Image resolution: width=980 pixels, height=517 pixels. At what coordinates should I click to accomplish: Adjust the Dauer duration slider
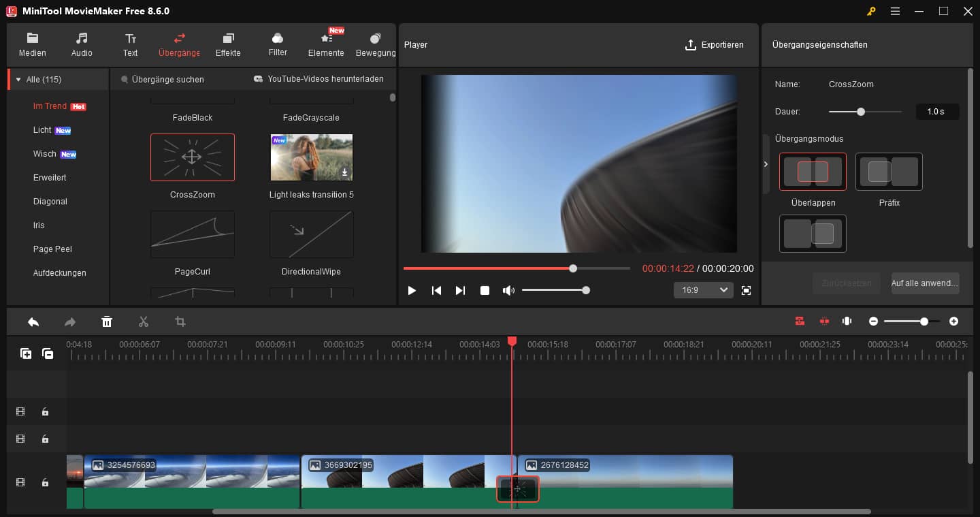[861, 112]
